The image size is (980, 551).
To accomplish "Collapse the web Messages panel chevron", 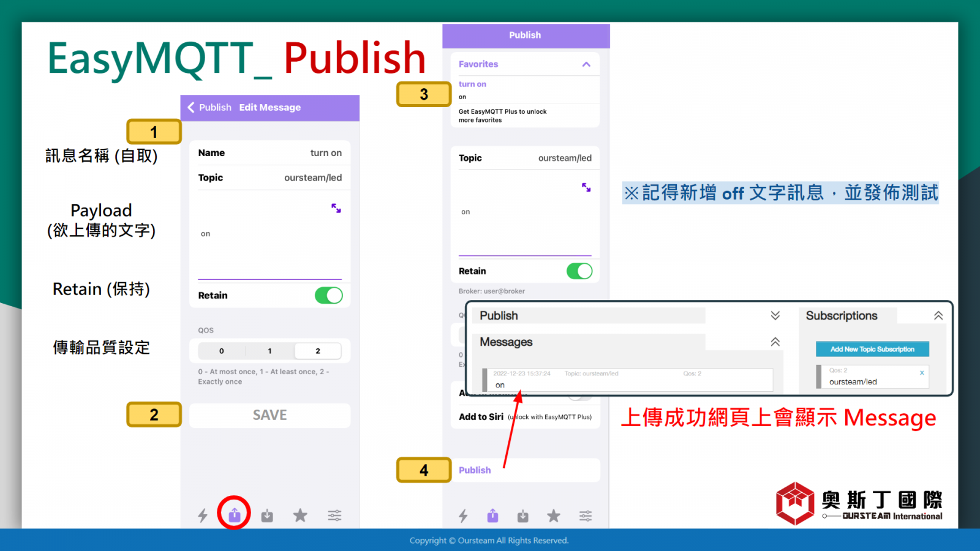I will 775,342.
